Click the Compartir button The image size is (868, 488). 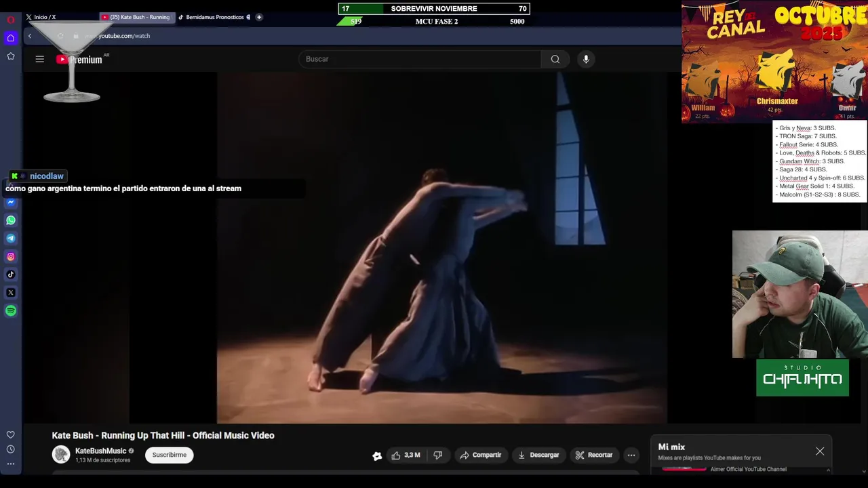(480, 455)
